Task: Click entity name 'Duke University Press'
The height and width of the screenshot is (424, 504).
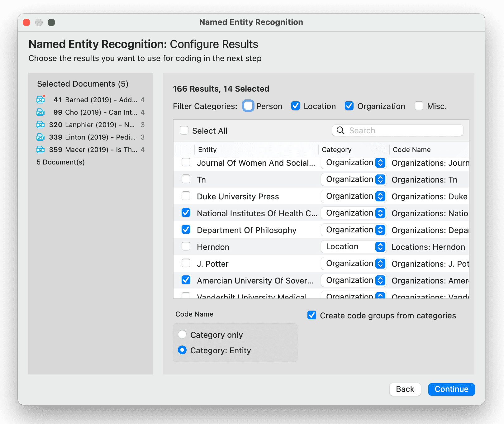Action: point(238,197)
